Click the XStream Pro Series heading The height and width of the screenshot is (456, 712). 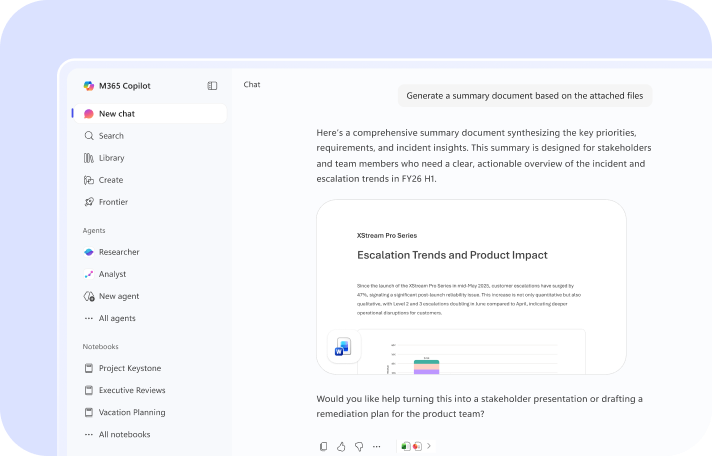387,235
